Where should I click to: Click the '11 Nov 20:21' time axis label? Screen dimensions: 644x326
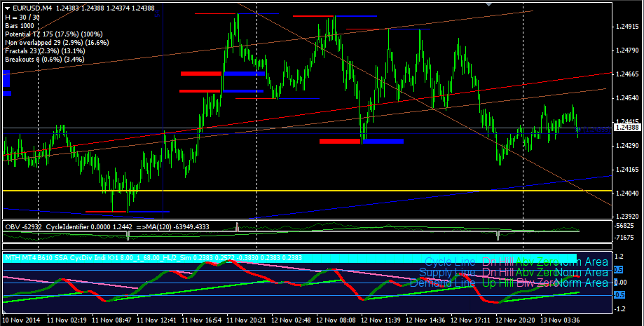[246, 320]
